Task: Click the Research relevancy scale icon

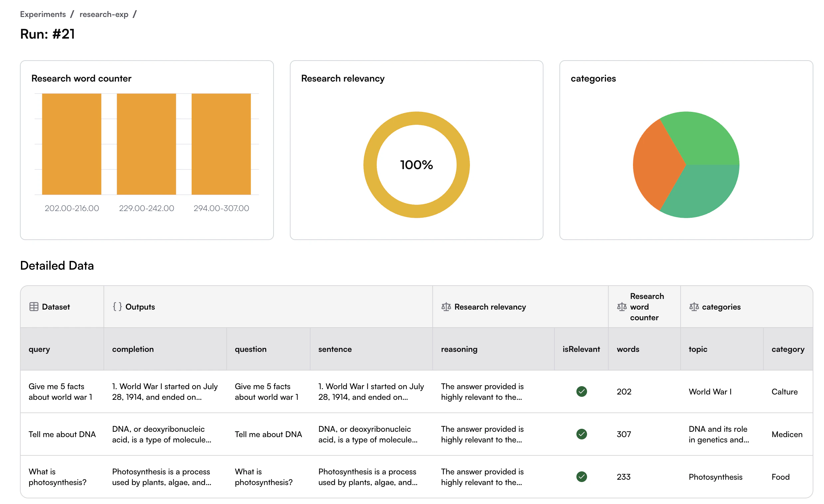Action: coord(446,307)
